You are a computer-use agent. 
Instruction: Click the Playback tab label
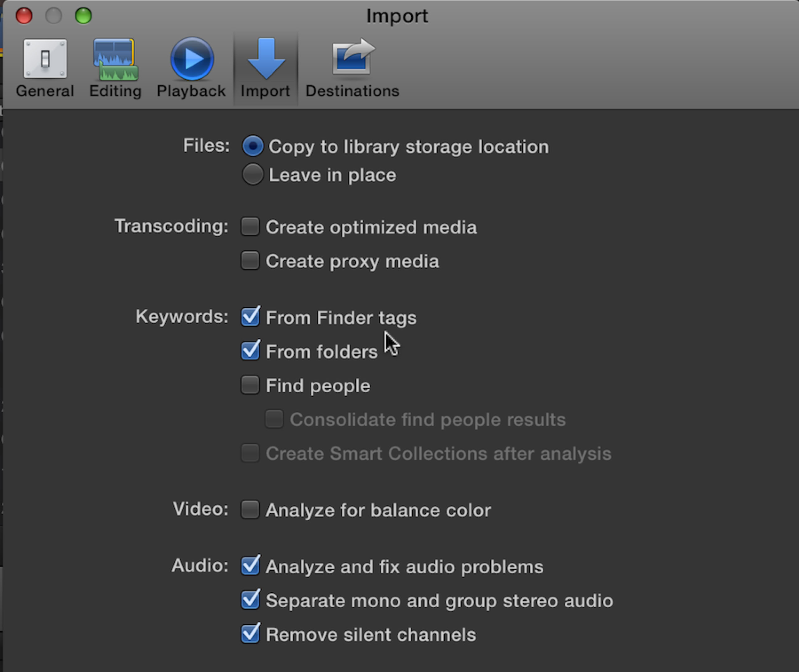click(x=191, y=91)
